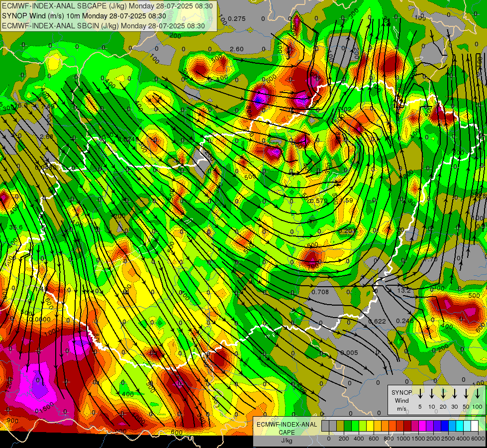The width and height of the screenshot is (487, 448).
Task: Click the '0.622' value on the map
Action: pyautogui.click(x=377, y=321)
